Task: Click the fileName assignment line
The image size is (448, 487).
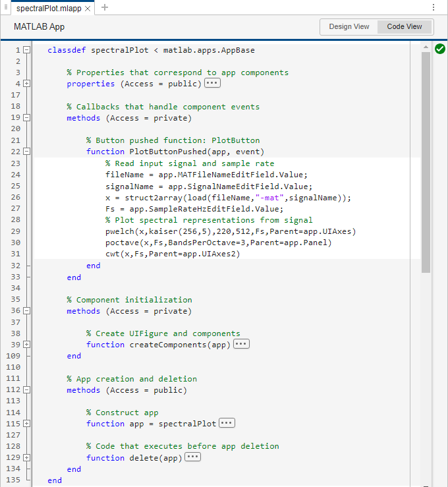Action: point(206,175)
